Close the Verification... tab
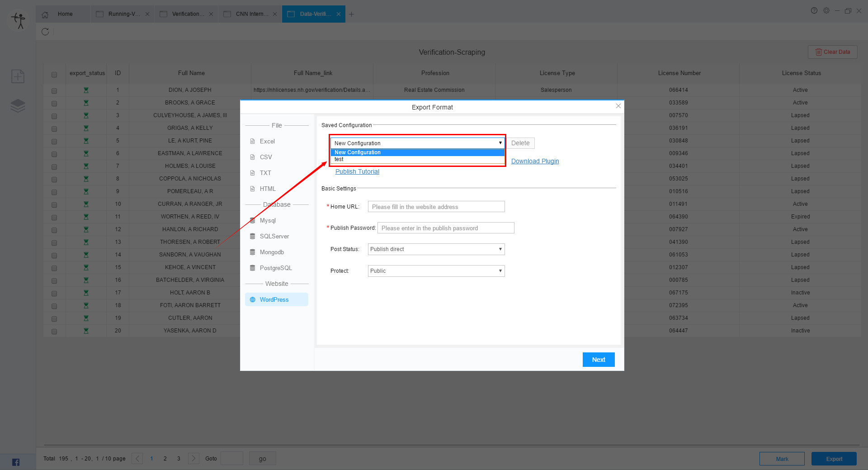 (211, 14)
